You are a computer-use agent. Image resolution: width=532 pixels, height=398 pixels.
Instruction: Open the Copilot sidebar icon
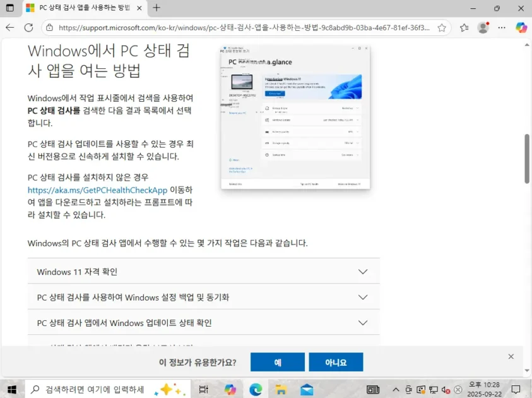521,28
